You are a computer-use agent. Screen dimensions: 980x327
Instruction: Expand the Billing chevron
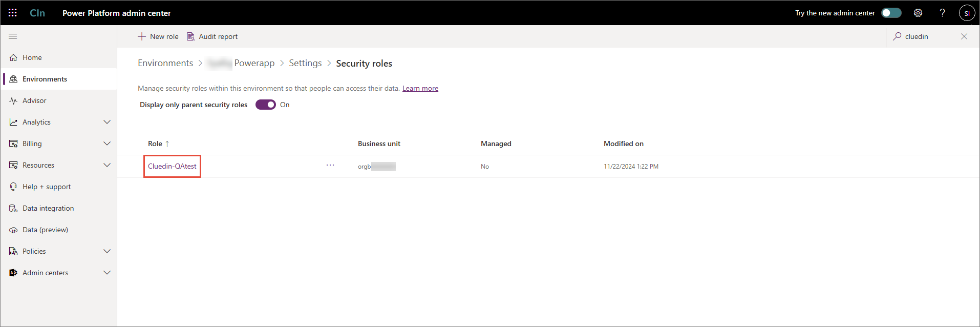[x=107, y=144]
